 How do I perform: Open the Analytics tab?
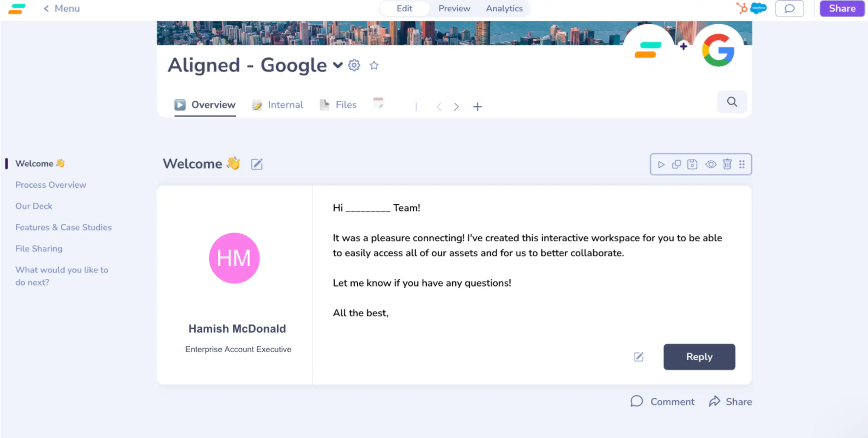tap(504, 8)
